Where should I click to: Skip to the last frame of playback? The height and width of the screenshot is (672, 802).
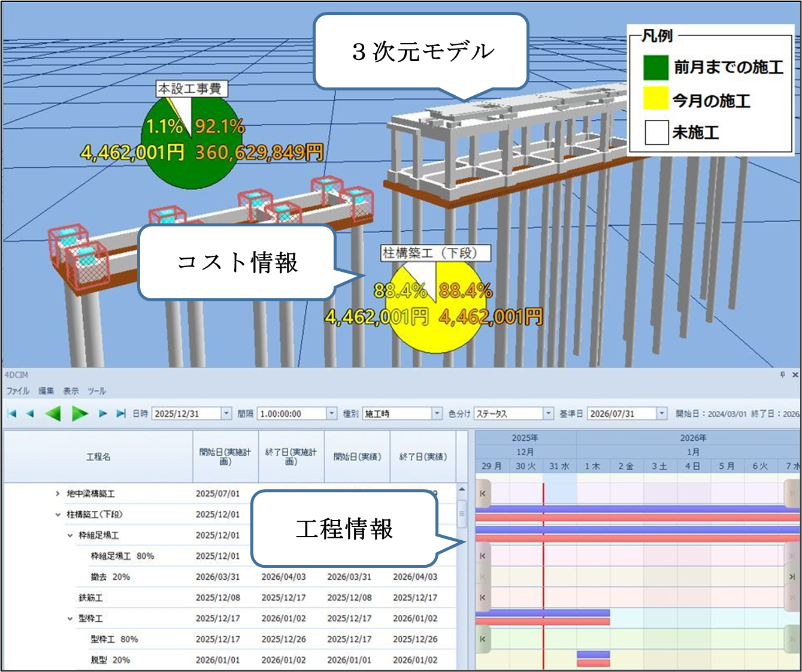[x=121, y=413]
